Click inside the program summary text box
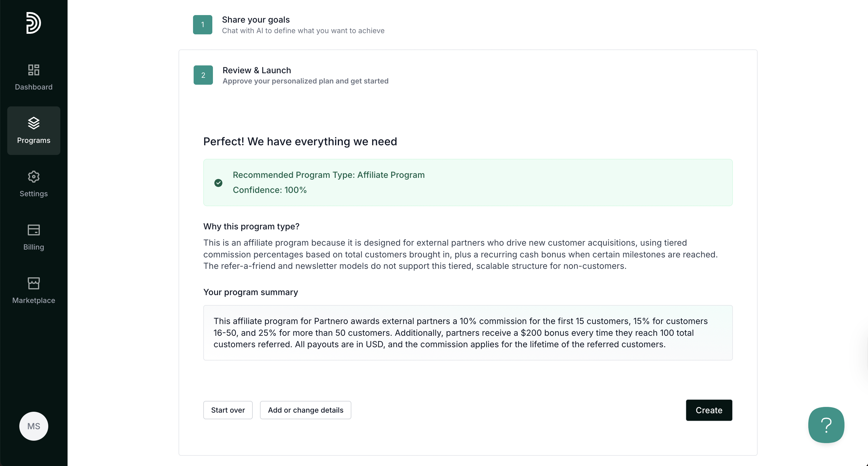The image size is (868, 466). [x=468, y=333]
